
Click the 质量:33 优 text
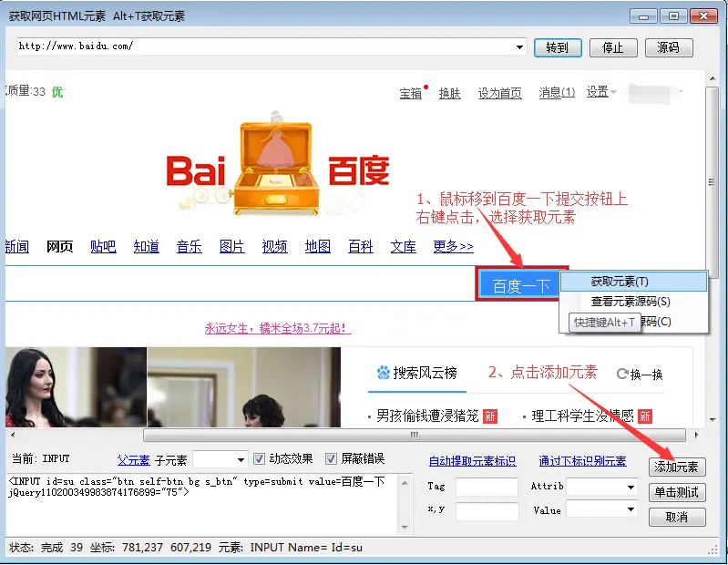pos(35,91)
